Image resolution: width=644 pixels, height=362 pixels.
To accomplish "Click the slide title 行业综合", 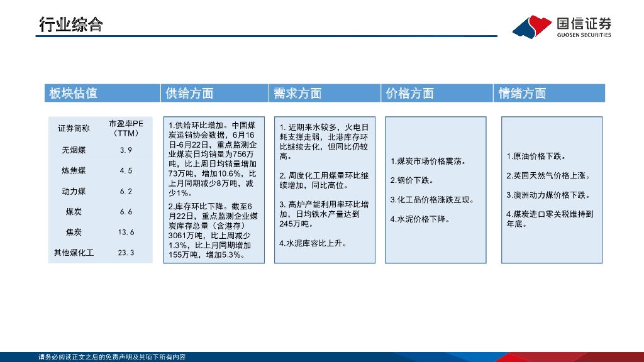I will [x=71, y=25].
